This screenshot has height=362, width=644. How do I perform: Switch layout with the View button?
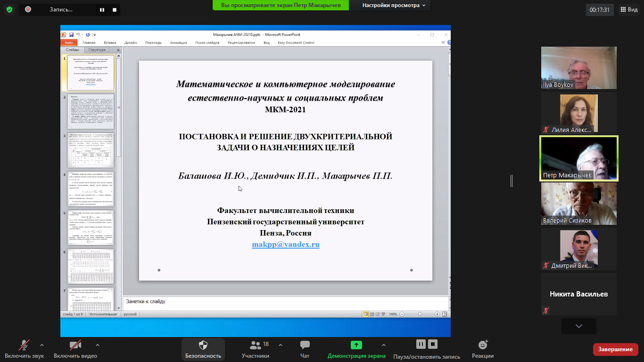pos(628,9)
